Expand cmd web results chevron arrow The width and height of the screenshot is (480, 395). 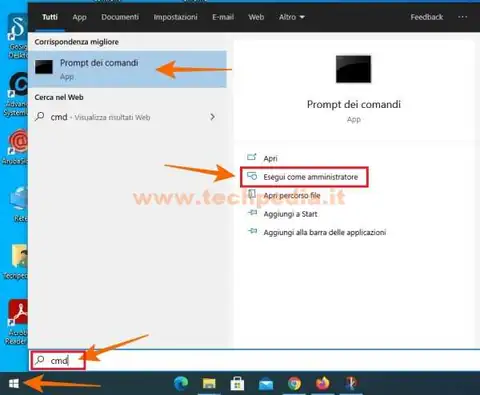213,117
